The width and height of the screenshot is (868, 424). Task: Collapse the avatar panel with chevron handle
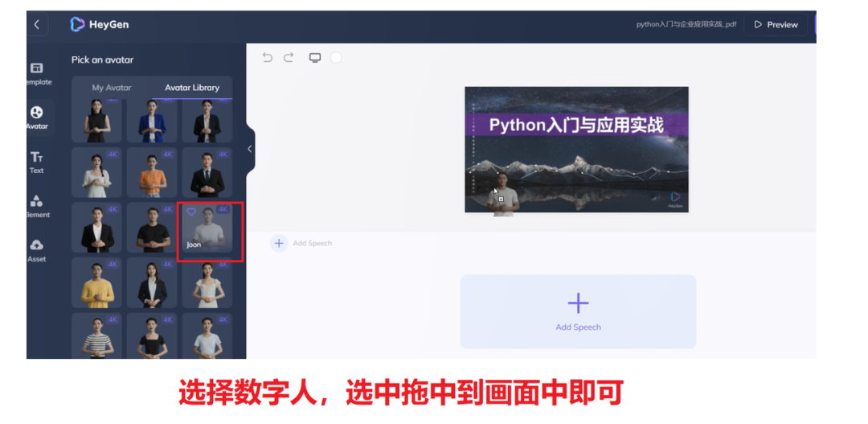tap(250, 149)
